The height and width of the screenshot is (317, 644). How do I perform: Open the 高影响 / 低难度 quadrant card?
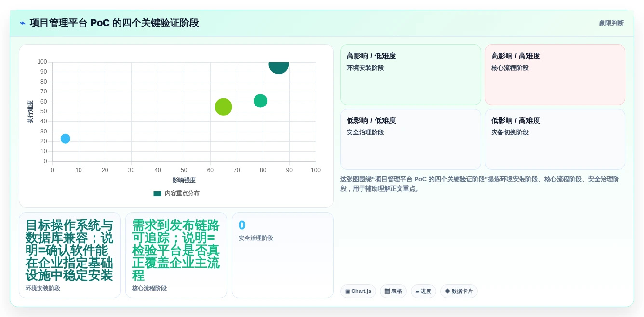(411, 75)
